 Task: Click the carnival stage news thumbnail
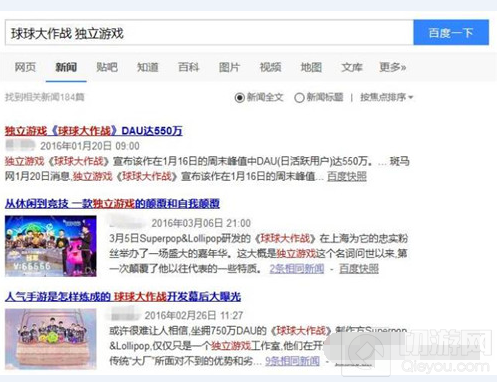click(51, 246)
